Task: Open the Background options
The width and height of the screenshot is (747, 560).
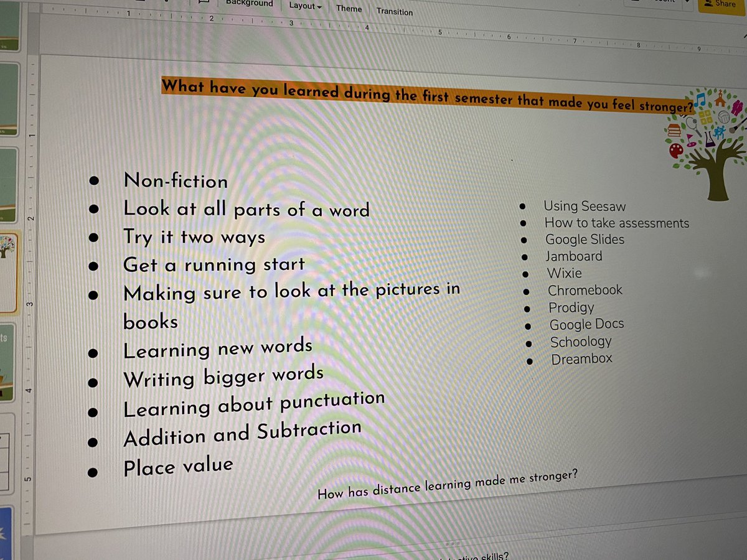Action: [x=249, y=3]
